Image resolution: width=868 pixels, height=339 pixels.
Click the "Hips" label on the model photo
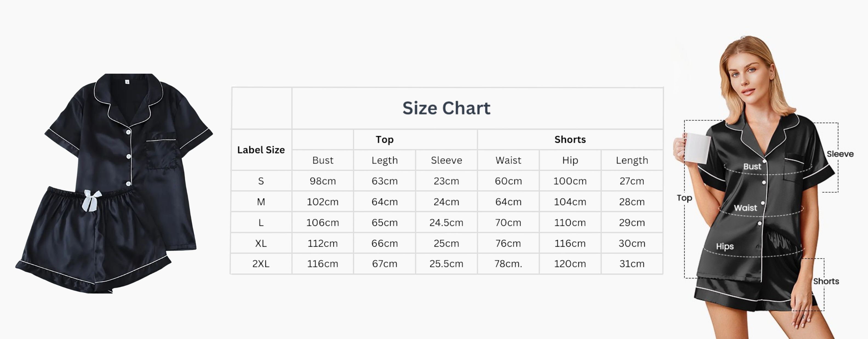[725, 246]
